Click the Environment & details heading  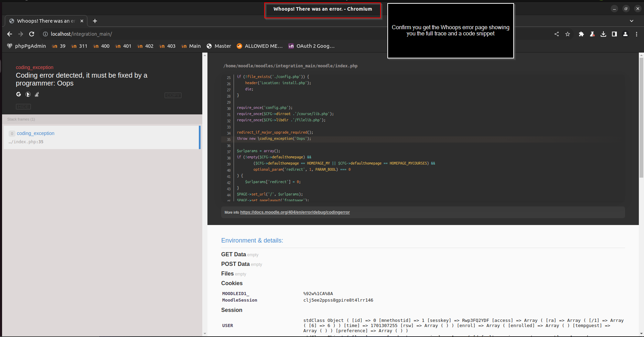pyautogui.click(x=252, y=240)
